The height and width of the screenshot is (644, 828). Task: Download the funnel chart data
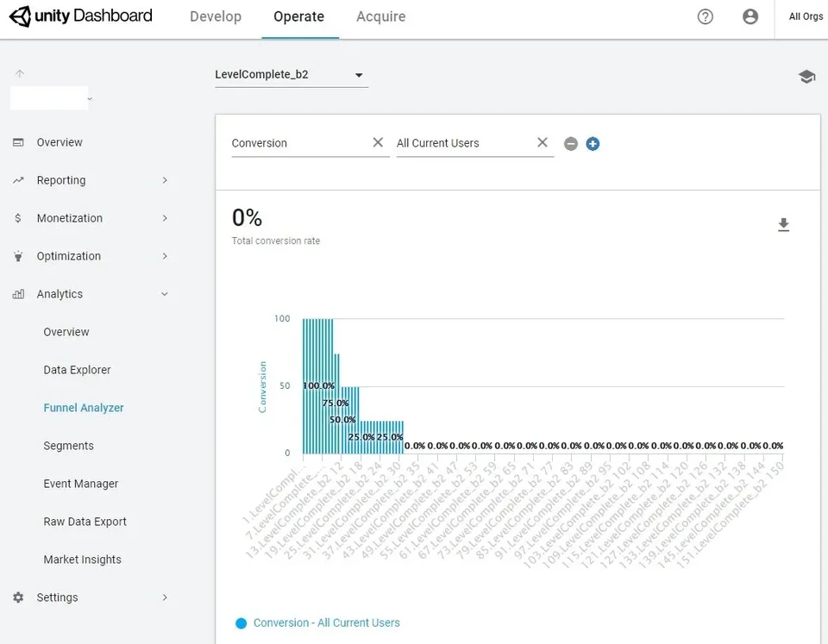click(783, 225)
